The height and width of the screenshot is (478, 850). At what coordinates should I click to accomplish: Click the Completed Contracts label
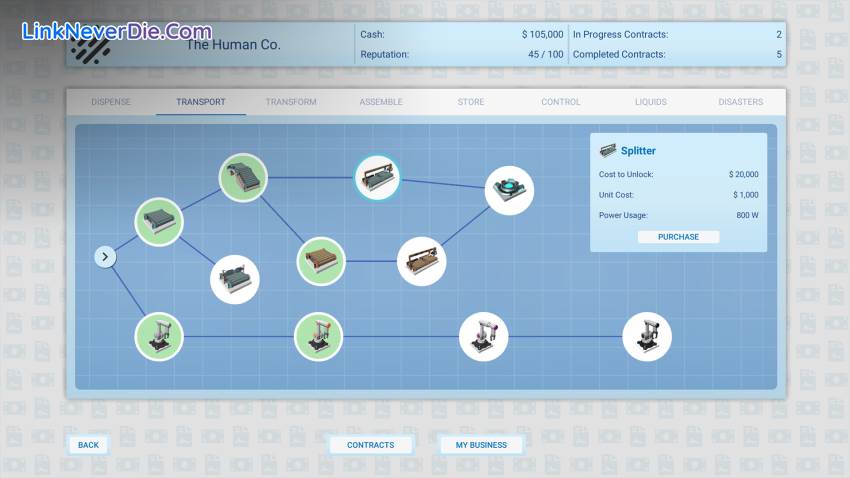click(x=619, y=54)
